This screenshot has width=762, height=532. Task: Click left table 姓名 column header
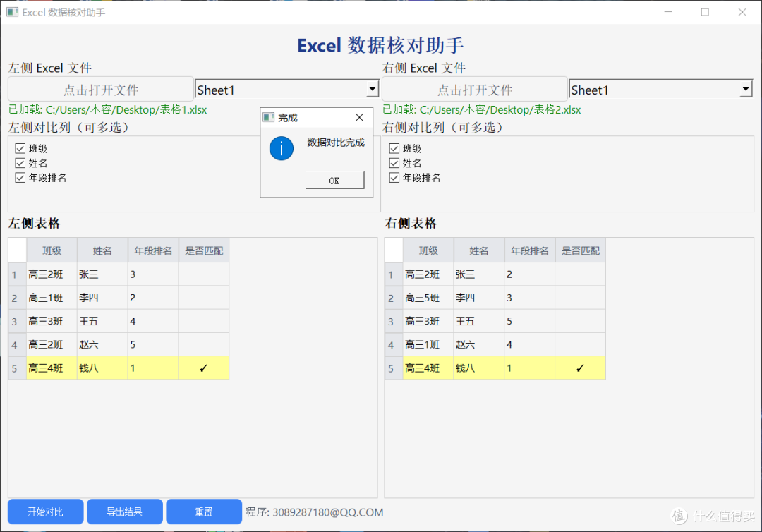point(102,250)
